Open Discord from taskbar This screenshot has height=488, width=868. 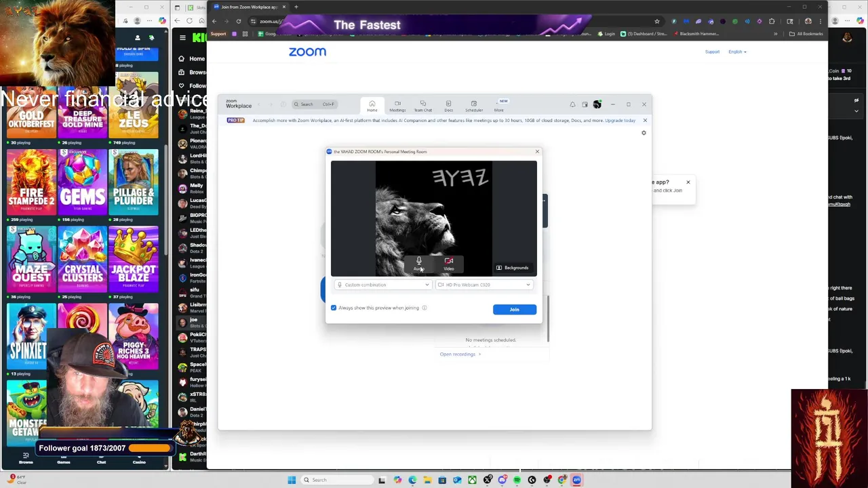[x=502, y=480]
